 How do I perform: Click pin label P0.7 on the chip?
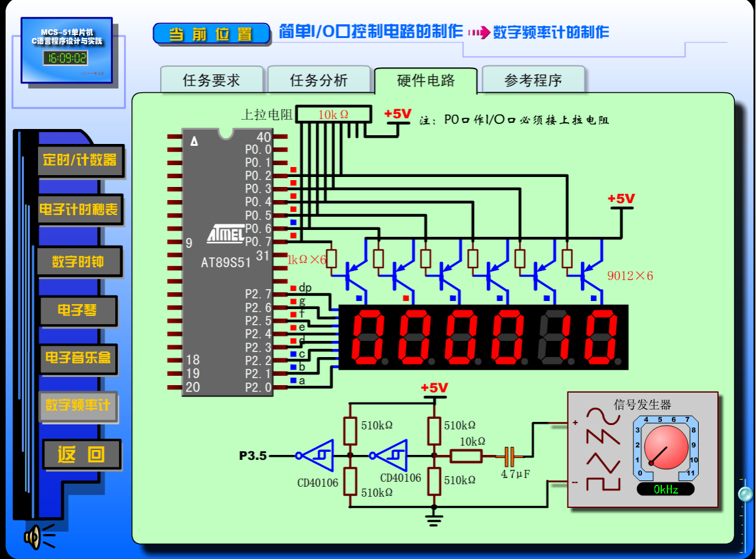[258, 241]
